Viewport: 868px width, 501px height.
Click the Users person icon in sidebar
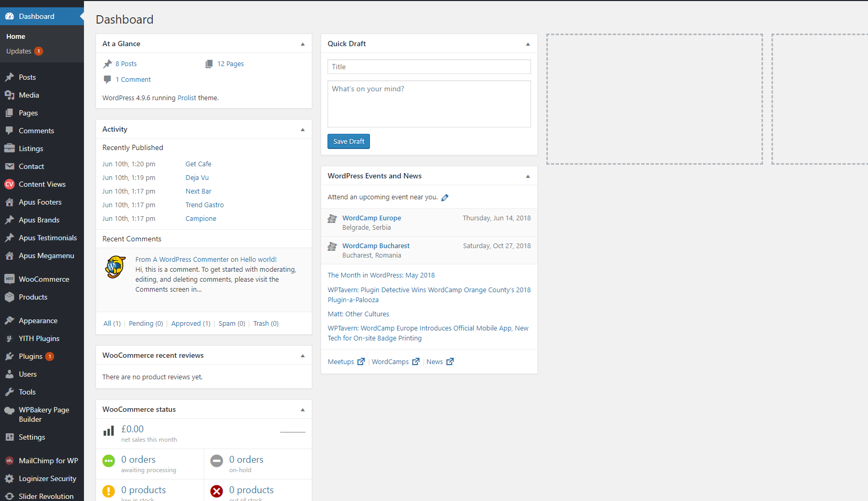9,374
